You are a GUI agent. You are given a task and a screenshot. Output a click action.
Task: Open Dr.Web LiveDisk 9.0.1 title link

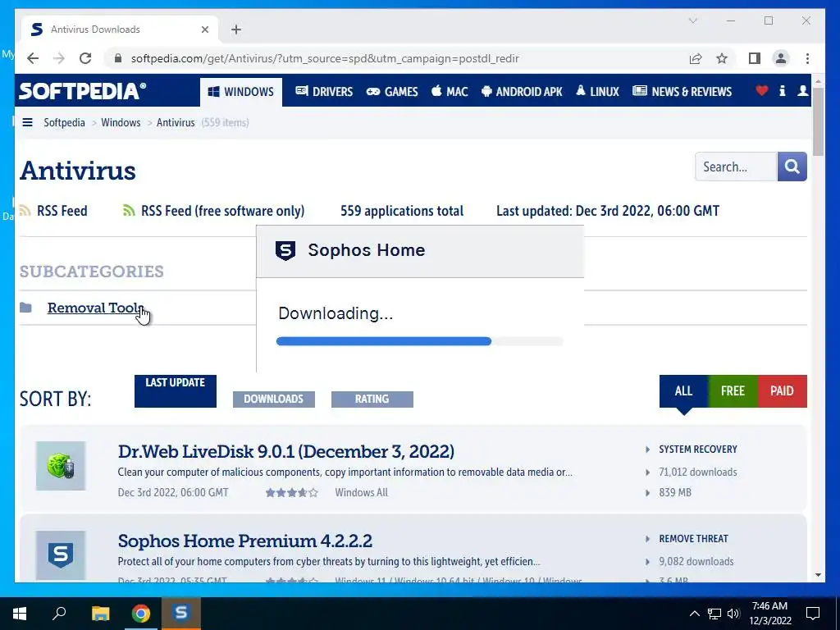286,452
